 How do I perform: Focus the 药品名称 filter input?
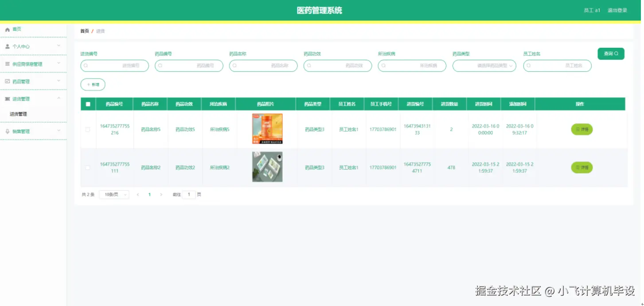[x=263, y=66]
